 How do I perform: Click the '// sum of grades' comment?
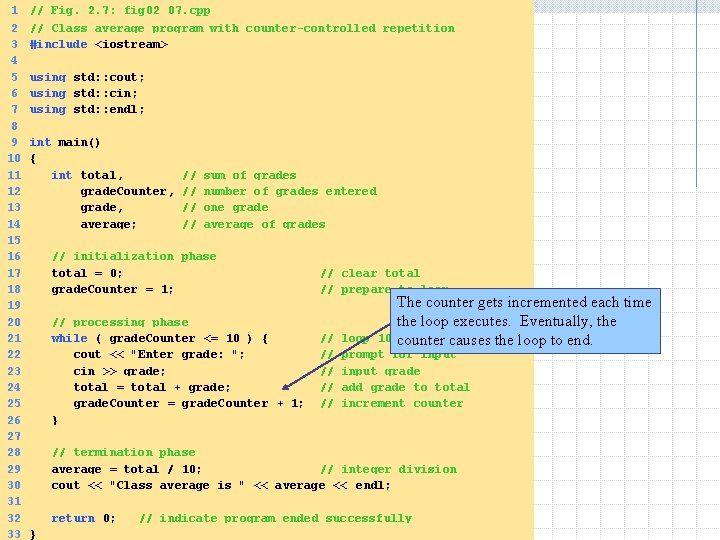click(239, 175)
